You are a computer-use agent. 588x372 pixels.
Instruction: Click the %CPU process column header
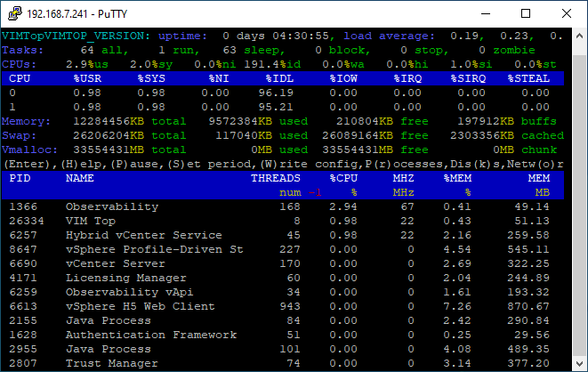pos(343,178)
